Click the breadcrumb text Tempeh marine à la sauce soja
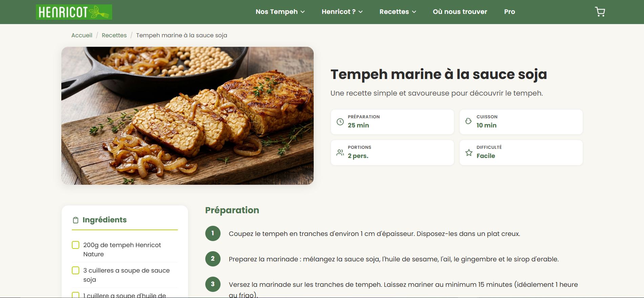This screenshot has width=644, height=298. tap(182, 35)
